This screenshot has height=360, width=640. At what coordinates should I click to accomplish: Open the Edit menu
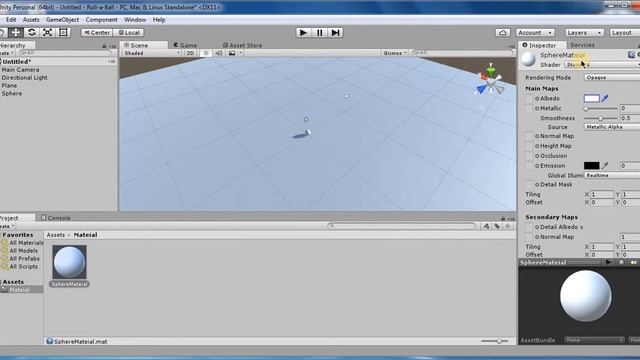click(x=11, y=20)
